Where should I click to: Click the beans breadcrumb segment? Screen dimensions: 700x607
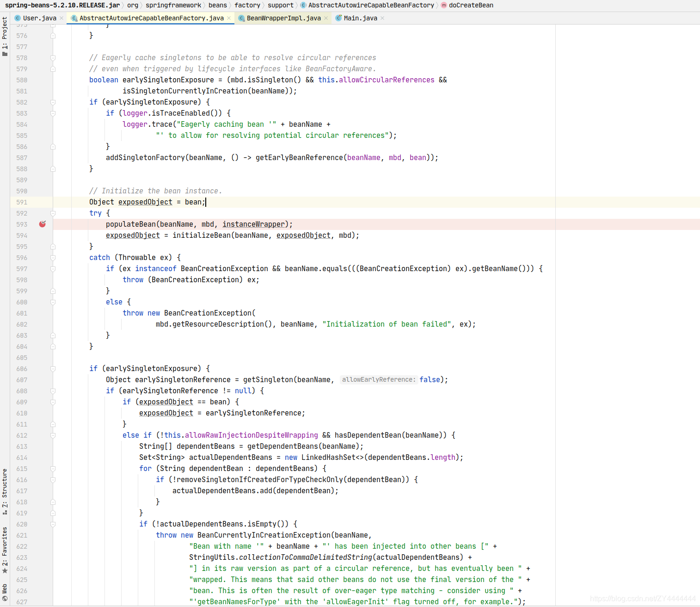tap(218, 5)
